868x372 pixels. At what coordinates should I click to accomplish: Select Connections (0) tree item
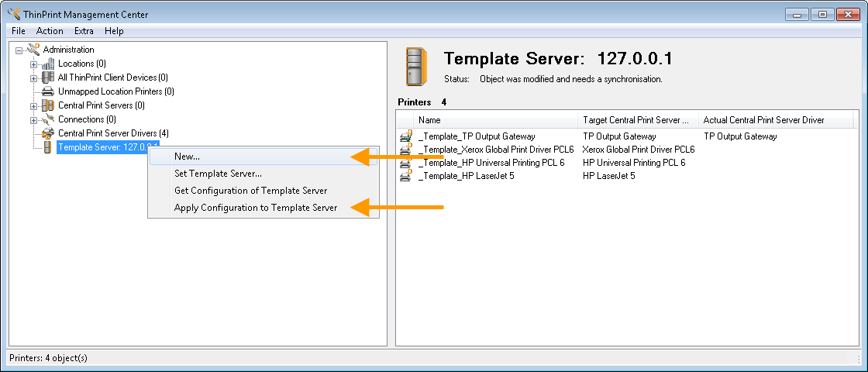pos(87,119)
